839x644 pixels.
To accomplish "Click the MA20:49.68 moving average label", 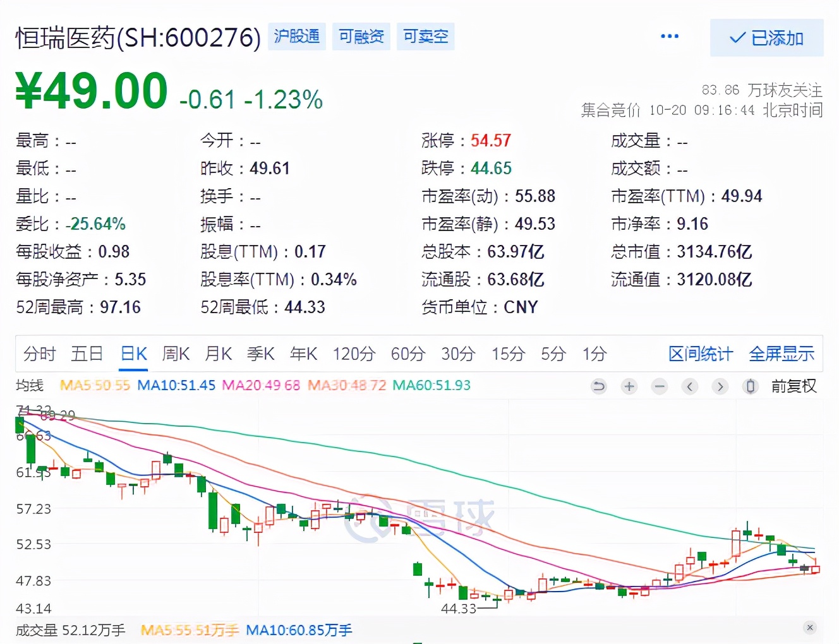I will [x=261, y=385].
